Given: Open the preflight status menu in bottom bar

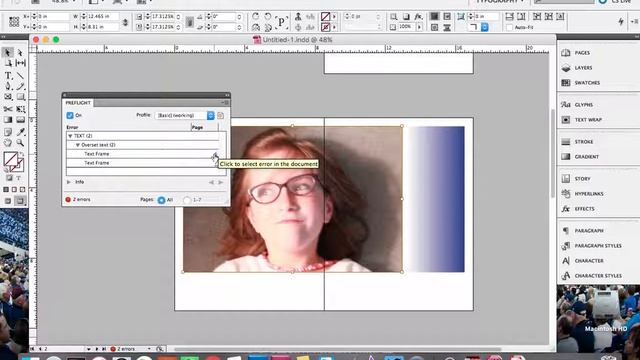Looking at the screenshot, I should pyautogui.click(x=149, y=349).
